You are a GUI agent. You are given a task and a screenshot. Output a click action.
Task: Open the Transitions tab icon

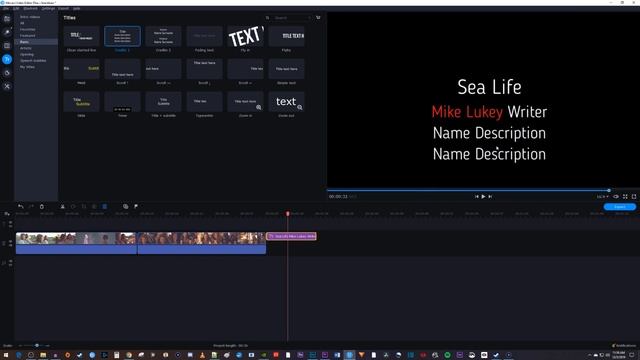[7, 46]
